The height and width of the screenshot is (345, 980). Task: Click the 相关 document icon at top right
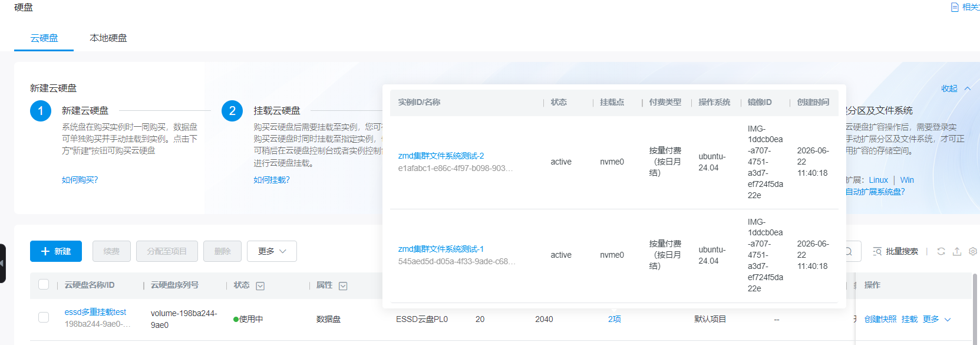pyautogui.click(x=955, y=7)
